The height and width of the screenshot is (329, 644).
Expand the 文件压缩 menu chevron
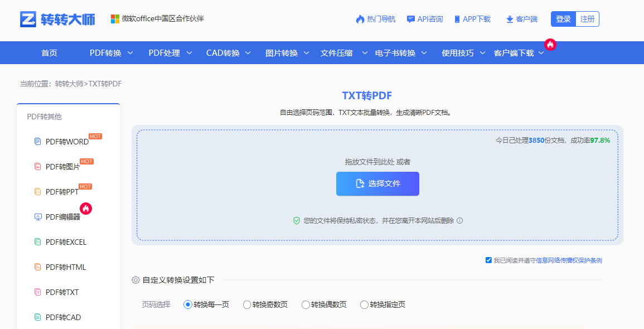point(365,53)
